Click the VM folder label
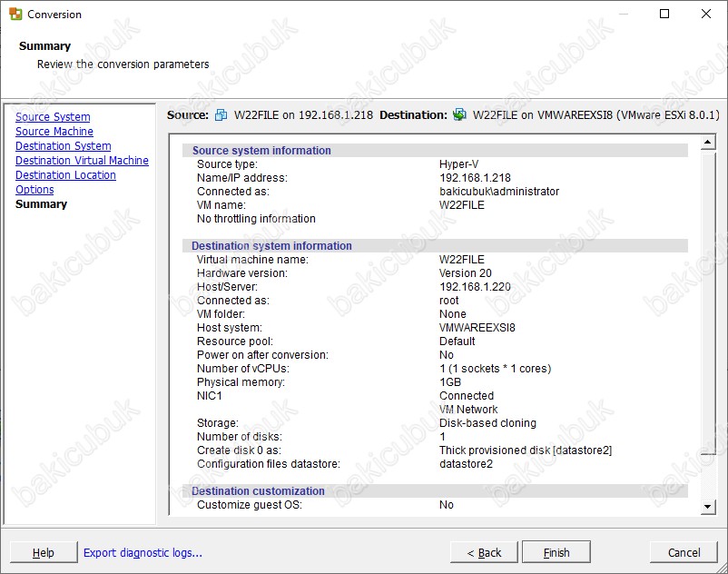The width and height of the screenshot is (728, 574). click(x=221, y=314)
